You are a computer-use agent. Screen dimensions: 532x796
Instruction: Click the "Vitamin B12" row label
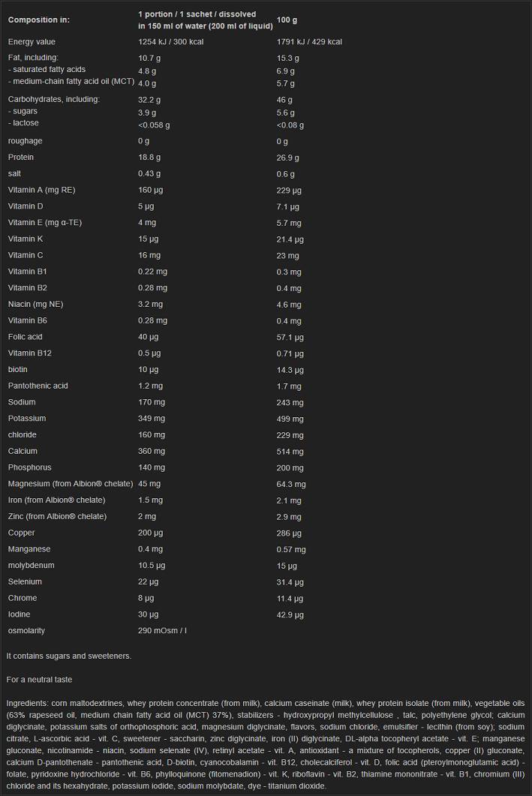coord(30,353)
